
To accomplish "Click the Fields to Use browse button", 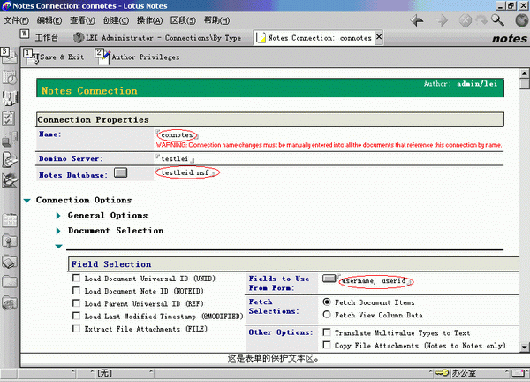I will [329, 278].
